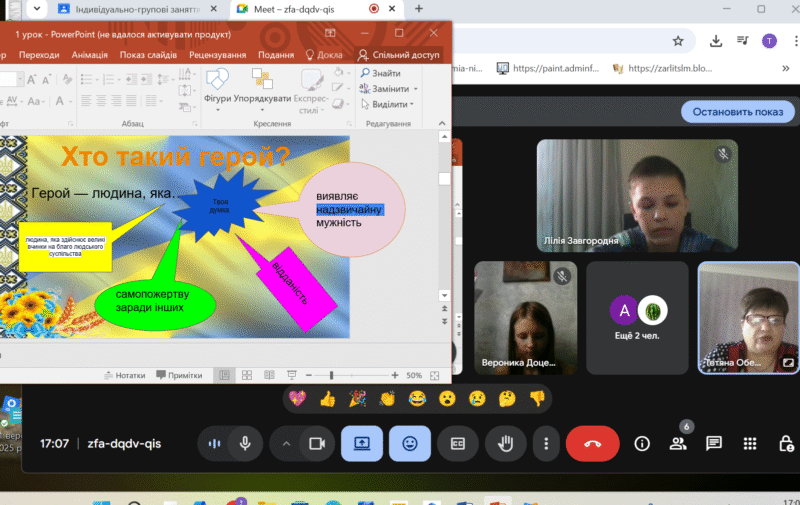This screenshot has height=505, width=800.
Task: Open the Анімація ribbon tab
Action: [90, 55]
